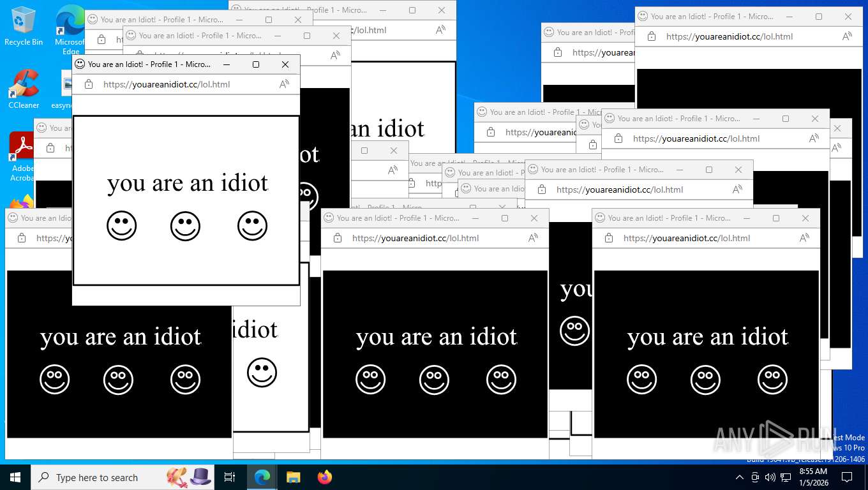The height and width of the screenshot is (490, 868).
Task: Select the URL in the white-page front window
Action: coord(167,84)
